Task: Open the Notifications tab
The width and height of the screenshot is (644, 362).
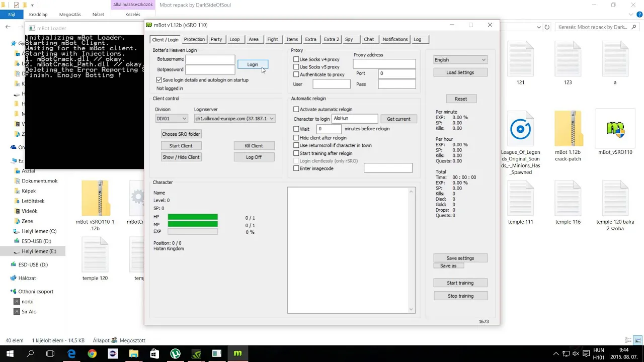Action: [x=395, y=39]
